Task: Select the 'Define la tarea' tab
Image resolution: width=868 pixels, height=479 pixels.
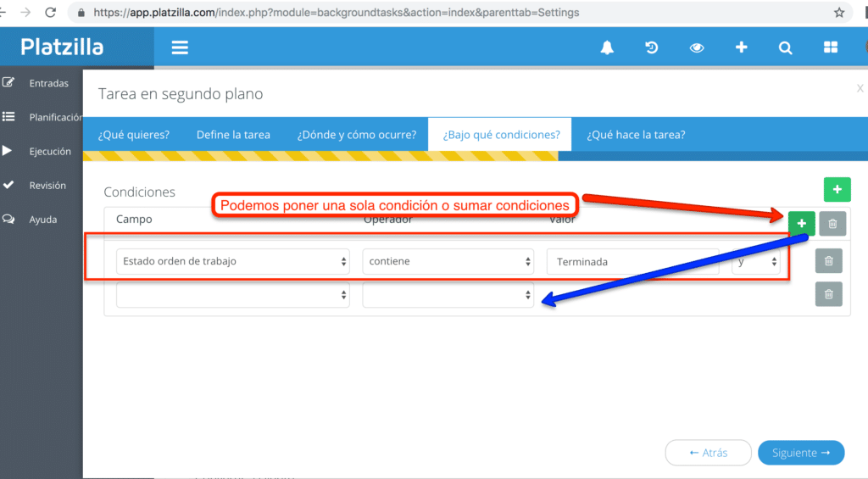Action: pyautogui.click(x=233, y=135)
